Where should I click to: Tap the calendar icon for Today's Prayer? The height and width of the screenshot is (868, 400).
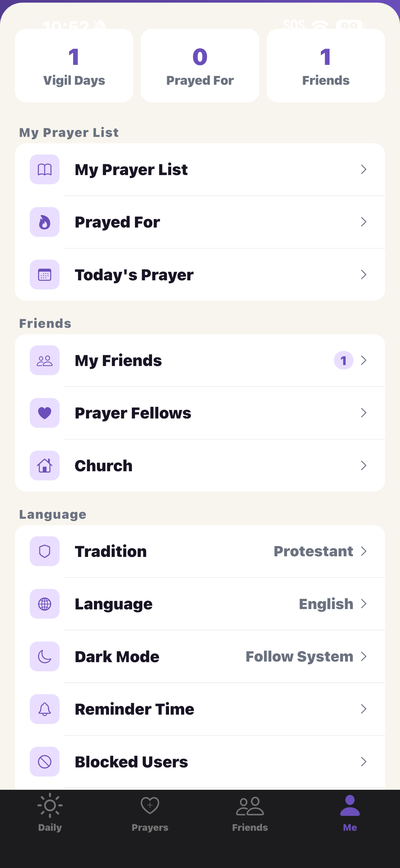tap(44, 275)
